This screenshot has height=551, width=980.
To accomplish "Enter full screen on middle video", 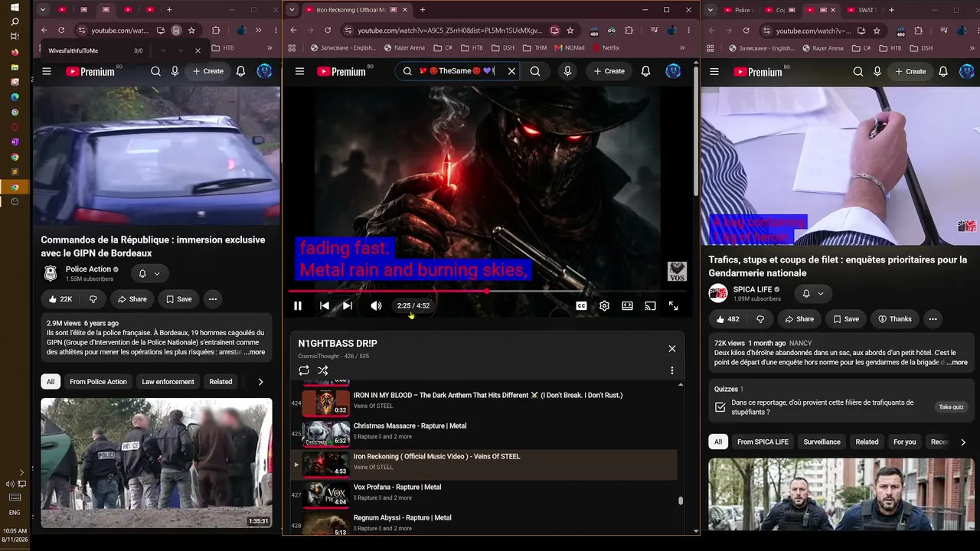I will pos(673,306).
